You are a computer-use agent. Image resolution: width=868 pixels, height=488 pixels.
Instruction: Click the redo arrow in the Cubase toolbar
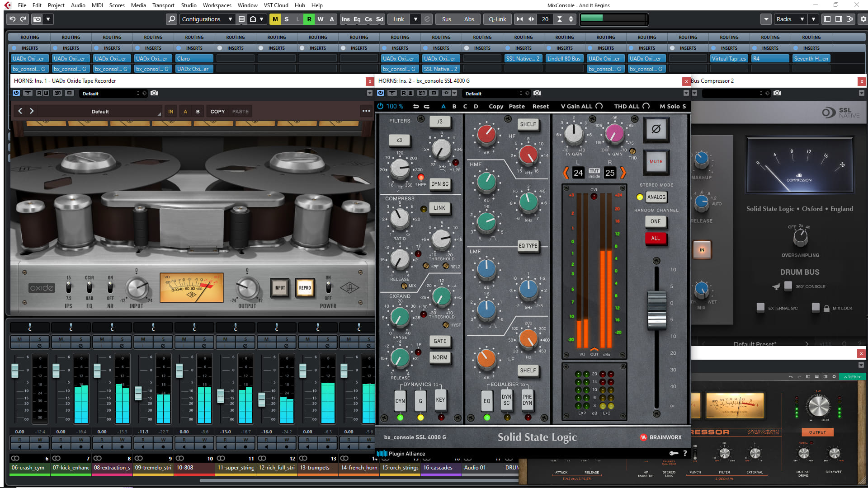[x=23, y=19]
